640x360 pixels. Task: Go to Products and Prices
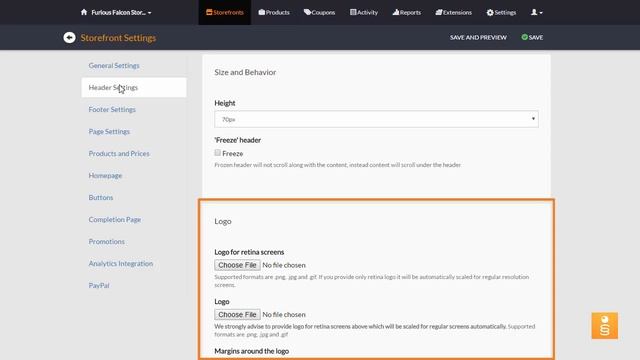tap(119, 153)
